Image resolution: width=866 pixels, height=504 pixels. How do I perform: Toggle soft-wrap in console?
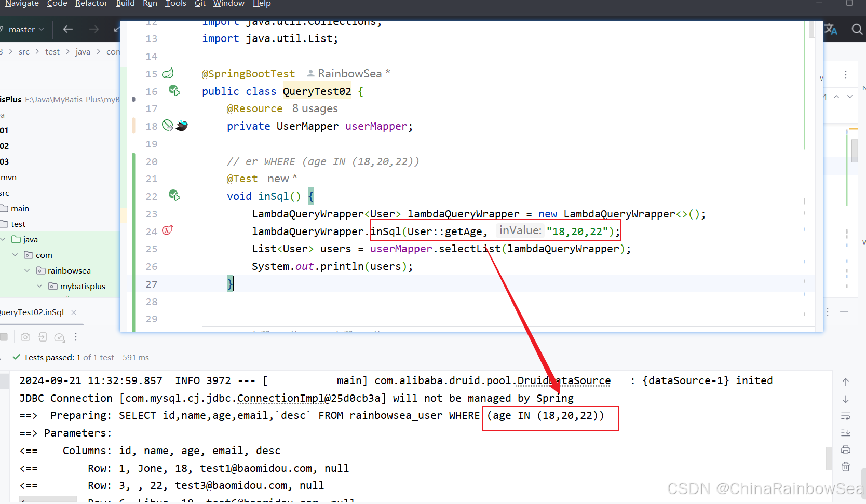(846, 416)
